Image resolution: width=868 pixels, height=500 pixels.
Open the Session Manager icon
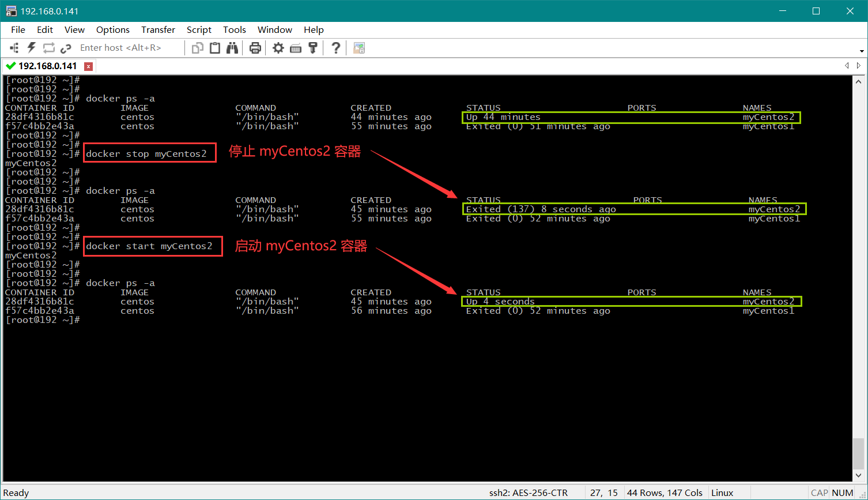point(14,48)
